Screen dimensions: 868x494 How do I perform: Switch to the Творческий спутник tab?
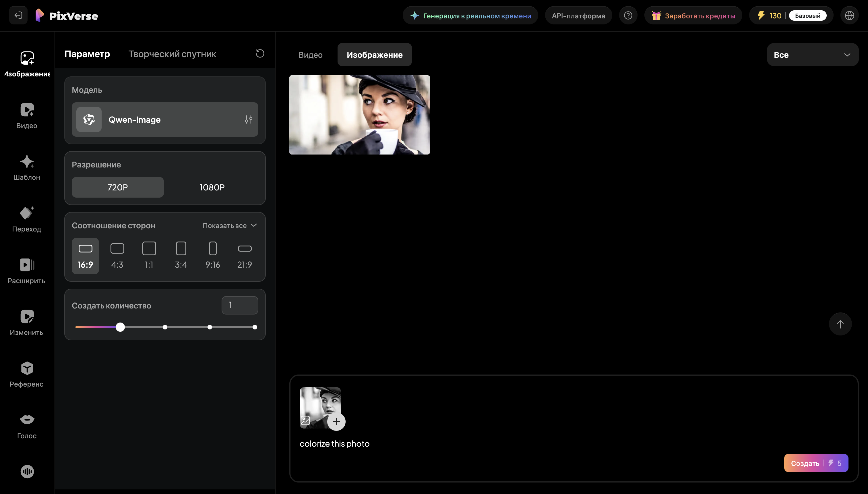click(x=172, y=54)
